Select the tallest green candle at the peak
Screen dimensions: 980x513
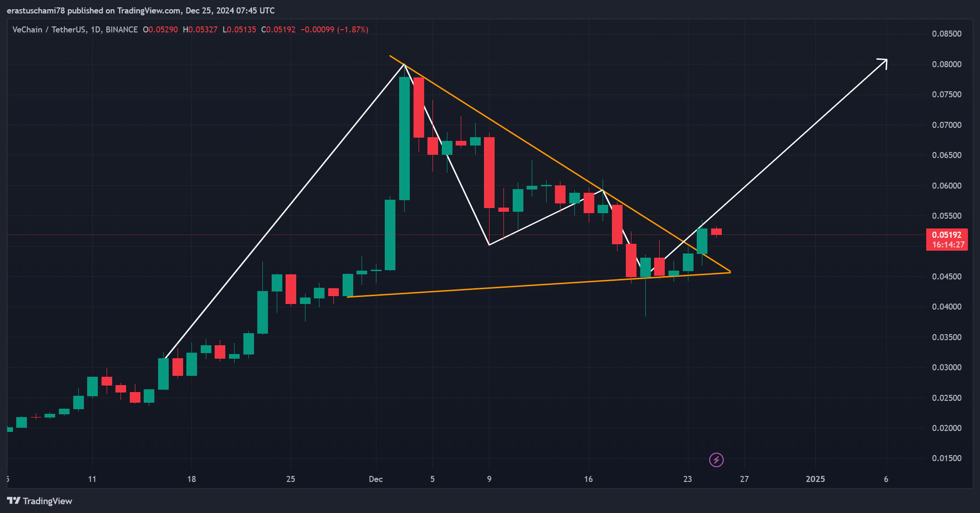point(404,139)
